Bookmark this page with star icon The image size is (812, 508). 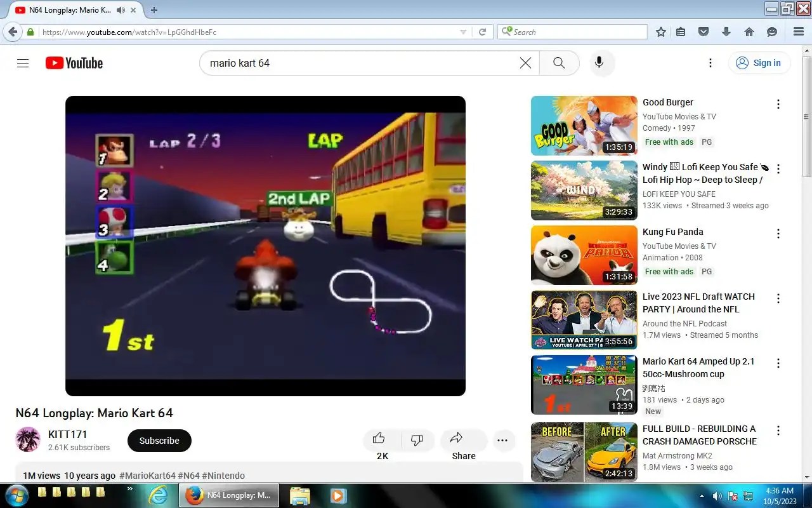pyautogui.click(x=661, y=32)
